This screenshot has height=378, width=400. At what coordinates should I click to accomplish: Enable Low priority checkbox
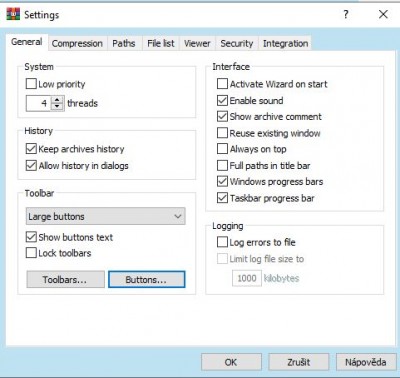31,84
